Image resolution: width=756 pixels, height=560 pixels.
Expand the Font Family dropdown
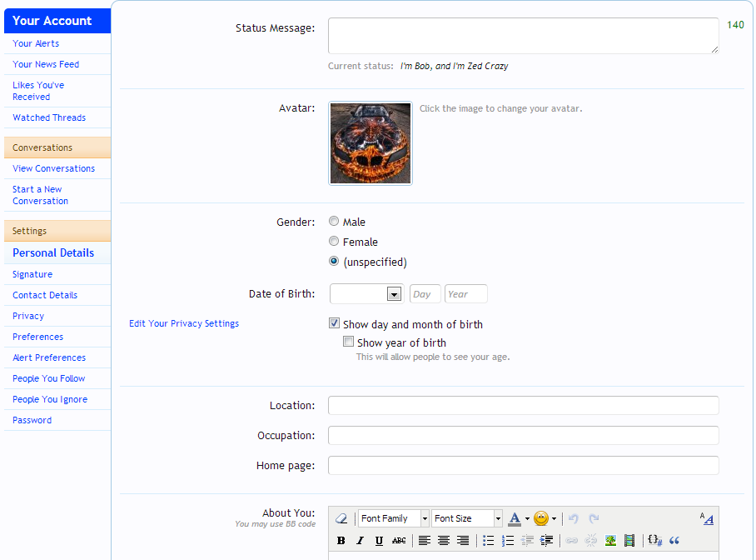394,518
